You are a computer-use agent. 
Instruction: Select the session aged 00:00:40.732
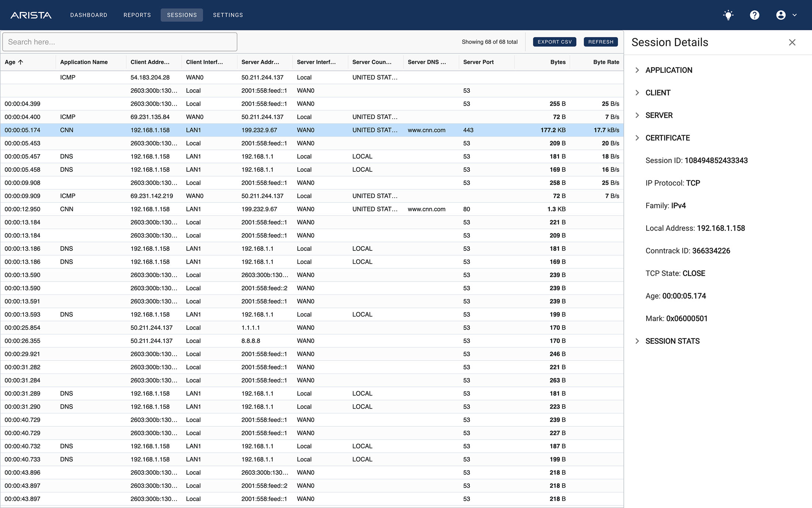pos(312,446)
